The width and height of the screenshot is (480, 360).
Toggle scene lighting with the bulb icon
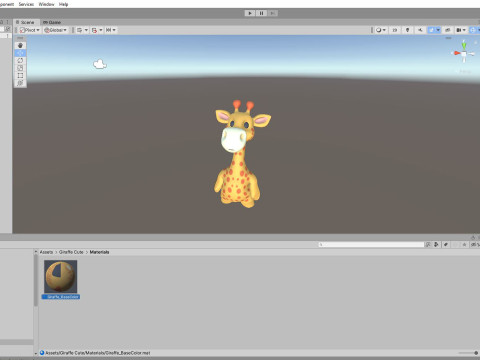coord(407,30)
